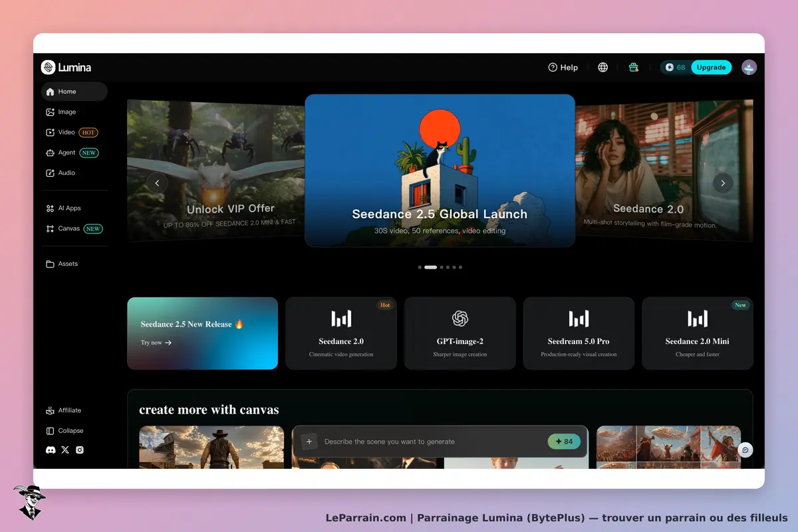Open the Help link
Image resolution: width=798 pixels, height=532 pixels.
(563, 67)
